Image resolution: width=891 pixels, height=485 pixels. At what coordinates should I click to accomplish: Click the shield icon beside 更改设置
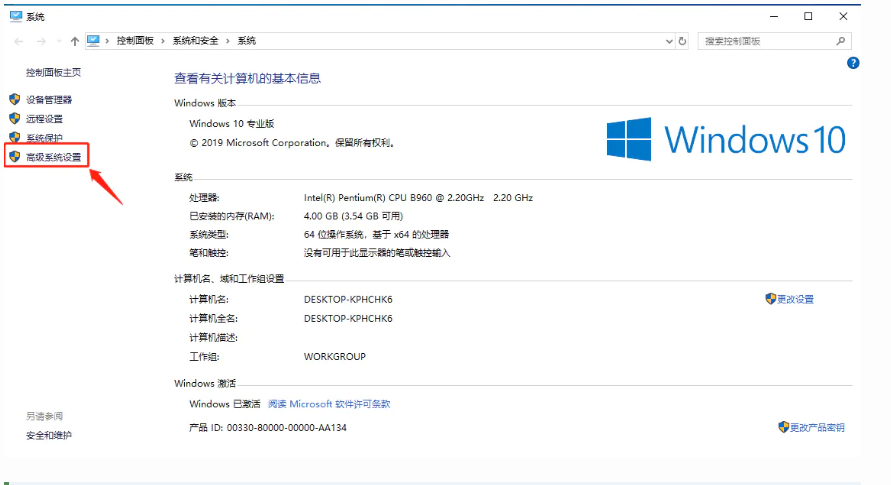click(x=771, y=299)
